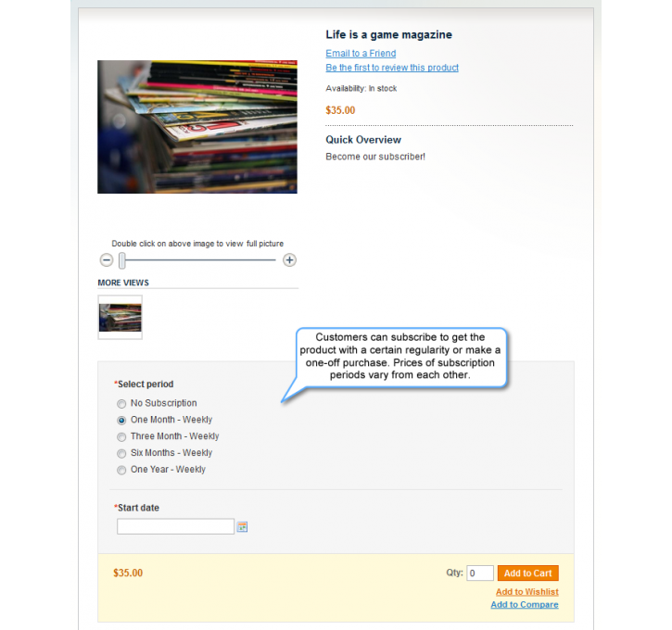Click Be the first to review link
Screen dimensions: 672x630
coord(392,68)
